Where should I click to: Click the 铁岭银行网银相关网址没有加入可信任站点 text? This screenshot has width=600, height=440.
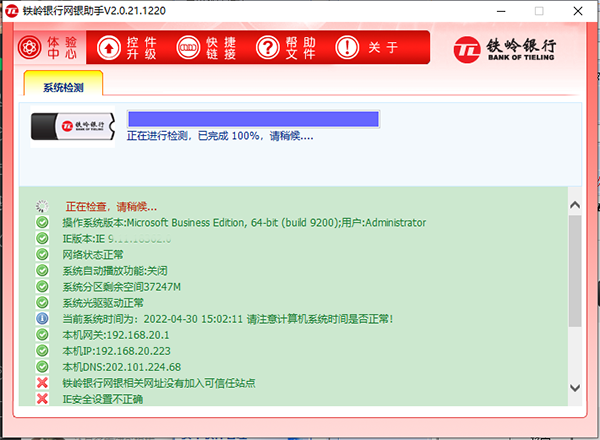click(x=159, y=383)
